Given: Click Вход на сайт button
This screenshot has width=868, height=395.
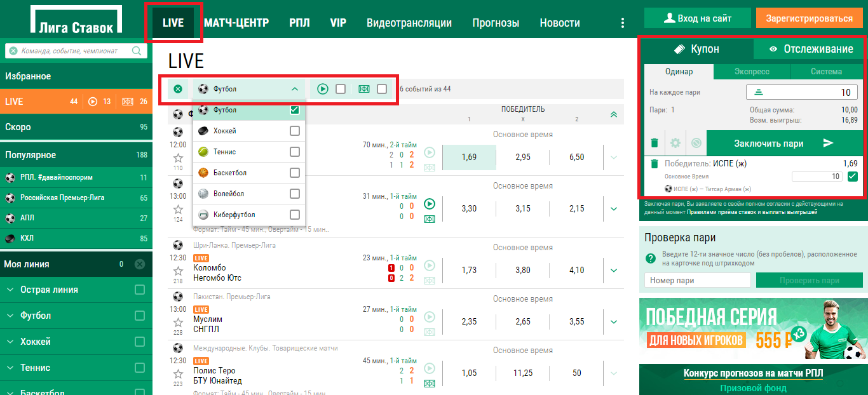Looking at the screenshot, I should click(x=698, y=18).
